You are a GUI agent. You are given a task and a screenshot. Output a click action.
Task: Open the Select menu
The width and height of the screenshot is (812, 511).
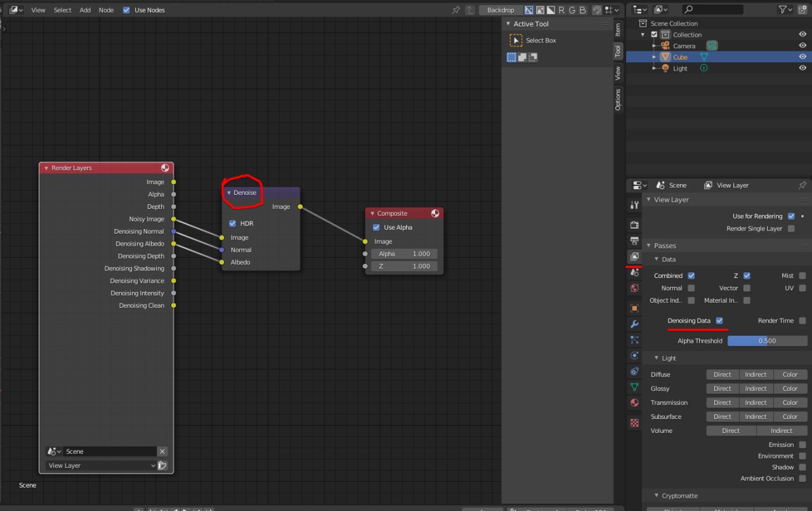pos(63,10)
